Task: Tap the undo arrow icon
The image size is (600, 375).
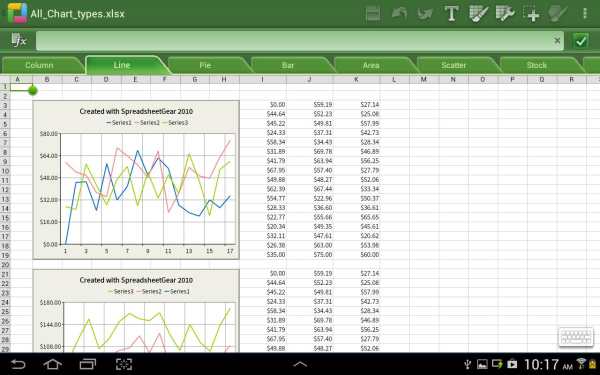Action: pyautogui.click(x=399, y=14)
